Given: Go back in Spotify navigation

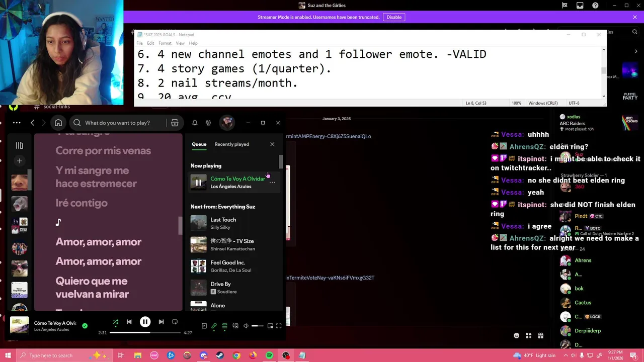Looking at the screenshot, I should (33, 123).
